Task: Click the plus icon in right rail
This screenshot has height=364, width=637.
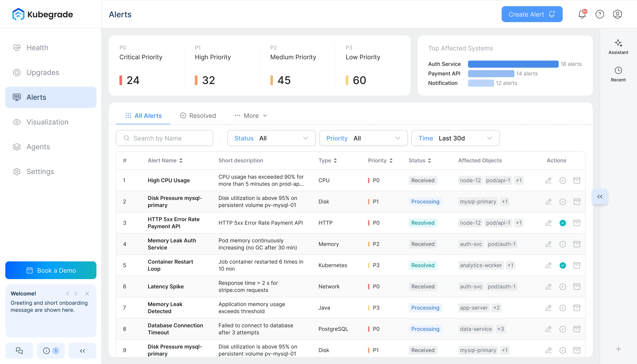Action: click(618, 349)
